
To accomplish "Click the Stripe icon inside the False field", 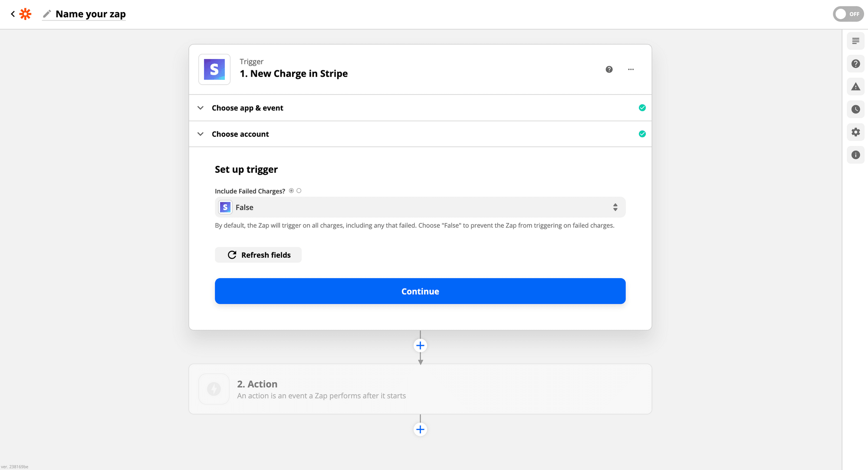I will [x=225, y=207].
